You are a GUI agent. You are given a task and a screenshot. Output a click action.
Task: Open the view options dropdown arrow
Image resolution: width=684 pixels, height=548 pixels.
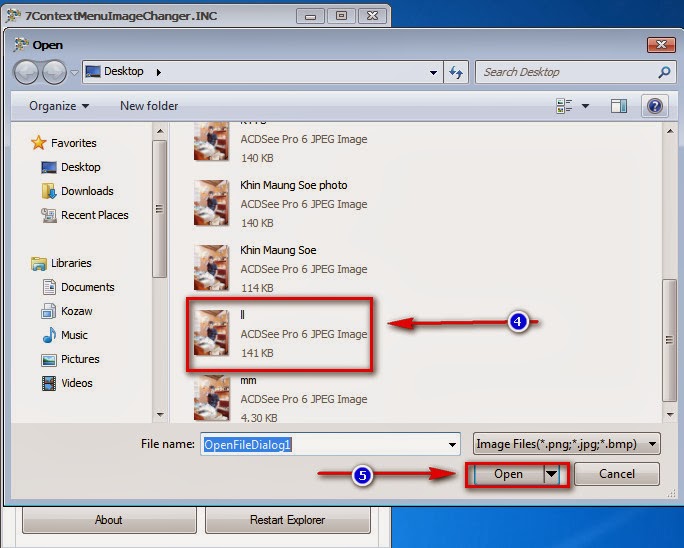pos(585,106)
